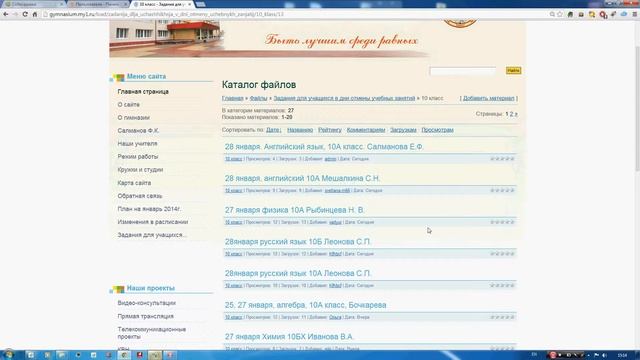
Task: Open '28января русский язык 10Б Леонова С.П.' entry
Action: click(x=298, y=242)
